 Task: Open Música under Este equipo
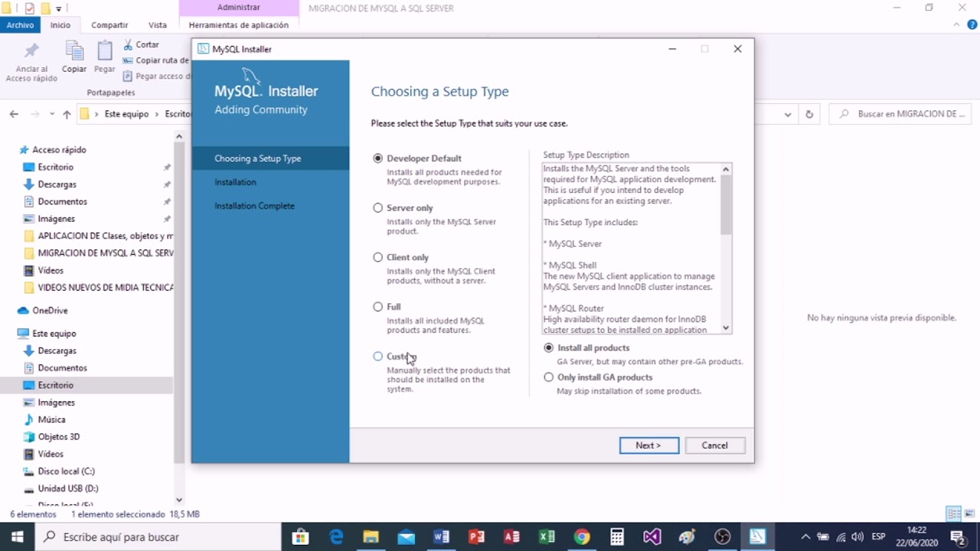[x=51, y=419]
